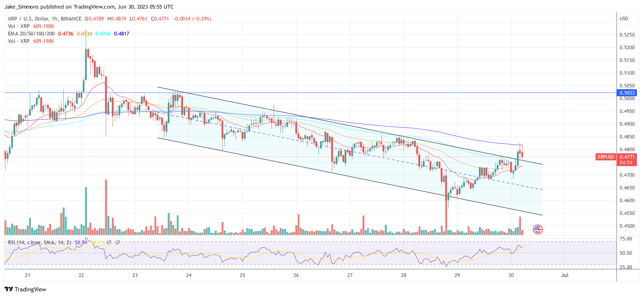Select the XRP / U.S. Dollar symbol title
This screenshot has width=644, height=297.
pyautogui.click(x=45, y=19)
